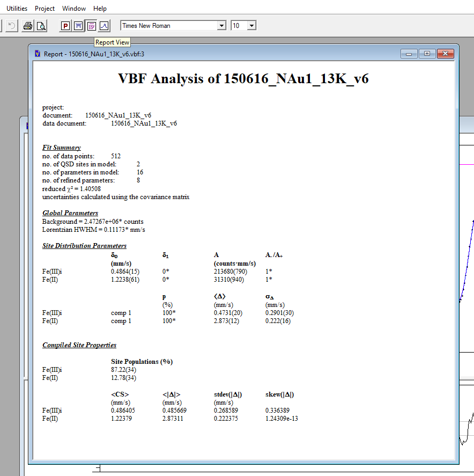Click the Undo toolbar icon
474x476 pixels.
coord(11,26)
